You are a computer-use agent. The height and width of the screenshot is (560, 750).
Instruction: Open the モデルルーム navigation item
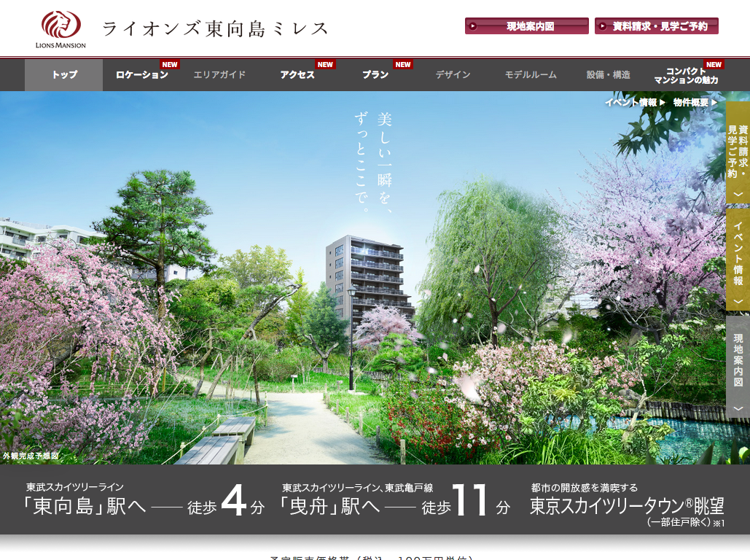531,75
